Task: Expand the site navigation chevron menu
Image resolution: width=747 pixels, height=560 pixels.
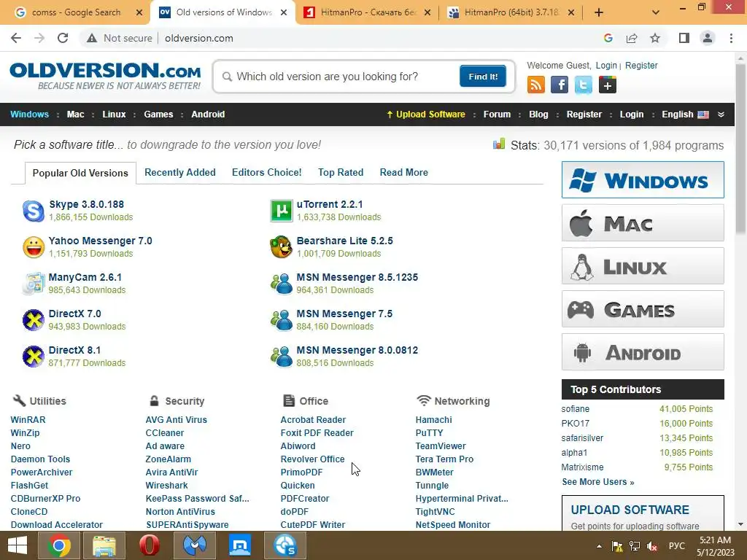Action: click(x=721, y=114)
